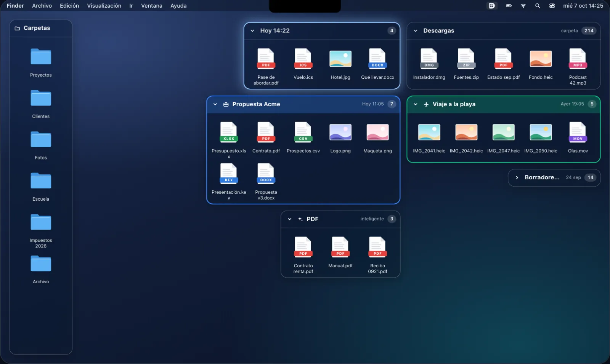Click the Hoy 11:05 timestamp
Viewport: 610px width, 364px height.
click(x=373, y=104)
